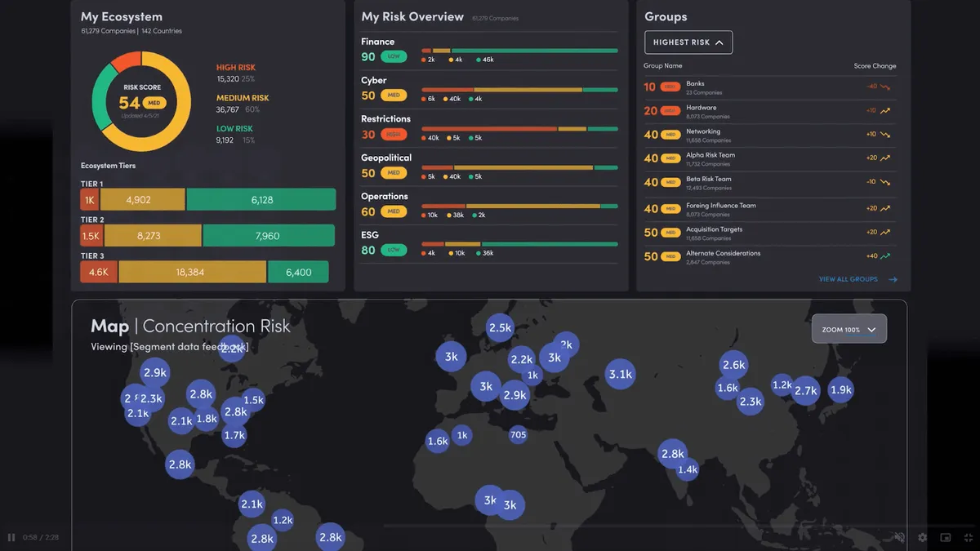Viewport: 980px width, 551px height.
Task: Select the Foreing Influence Team group
Action: 770,209
